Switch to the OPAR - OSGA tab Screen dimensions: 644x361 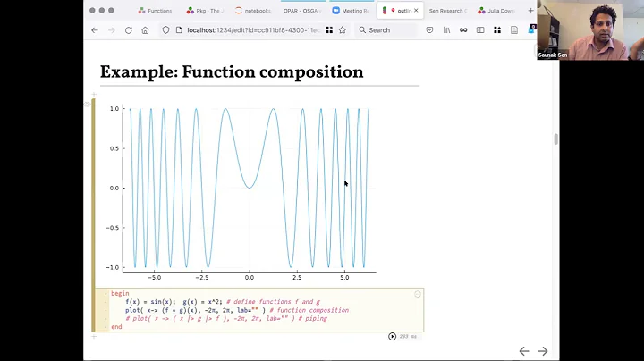click(302, 11)
